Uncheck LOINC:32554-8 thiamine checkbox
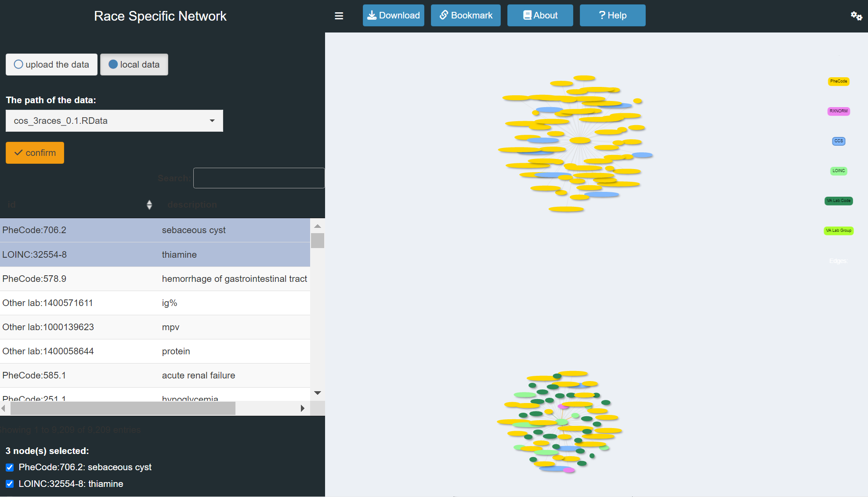The image size is (868, 497). [10, 484]
